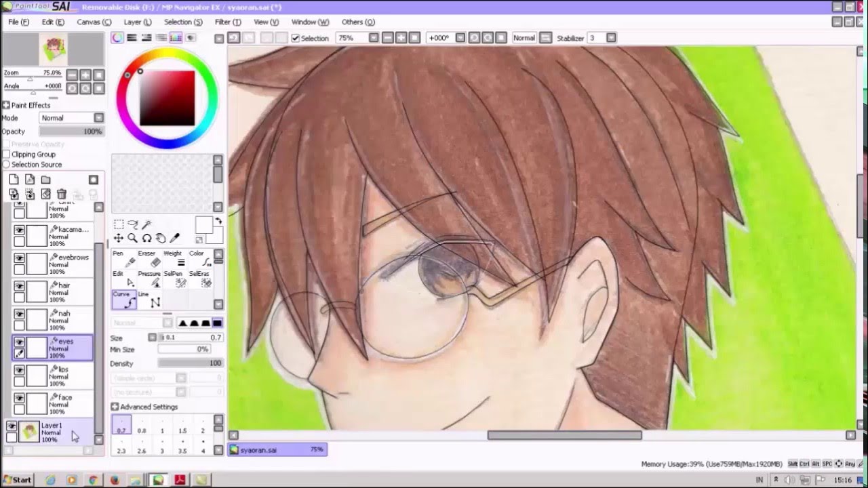The image size is (868, 488).
Task: Choose the lasso selection tool
Action: click(x=132, y=224)
